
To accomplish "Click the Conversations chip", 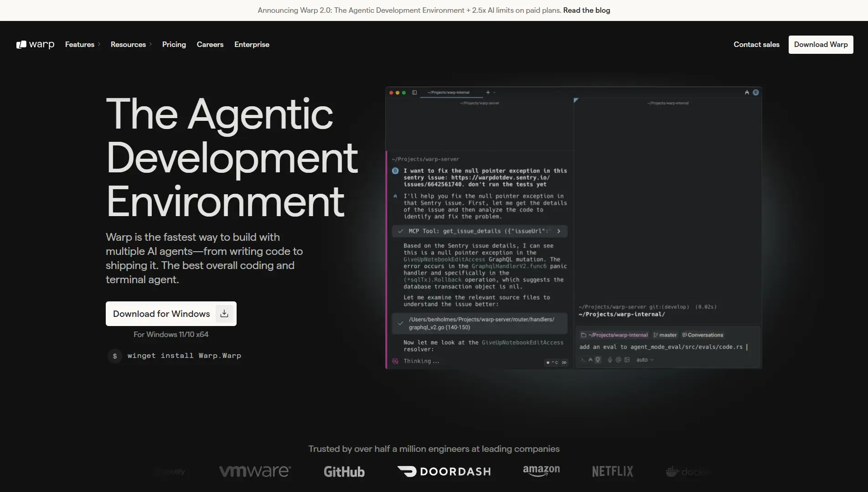I will (703, 335).
